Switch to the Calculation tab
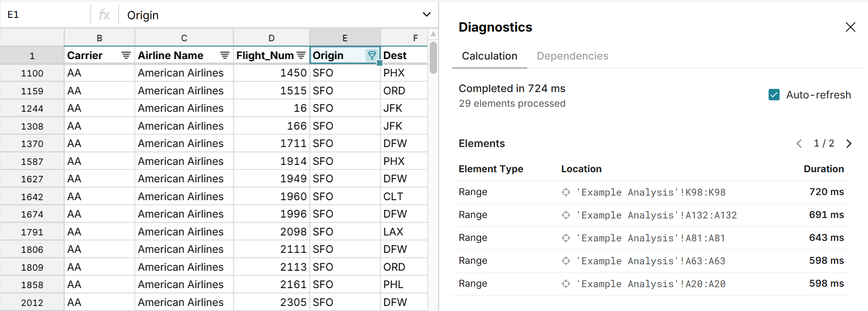The width and height of the screenshot is (868, 311). 489,56
